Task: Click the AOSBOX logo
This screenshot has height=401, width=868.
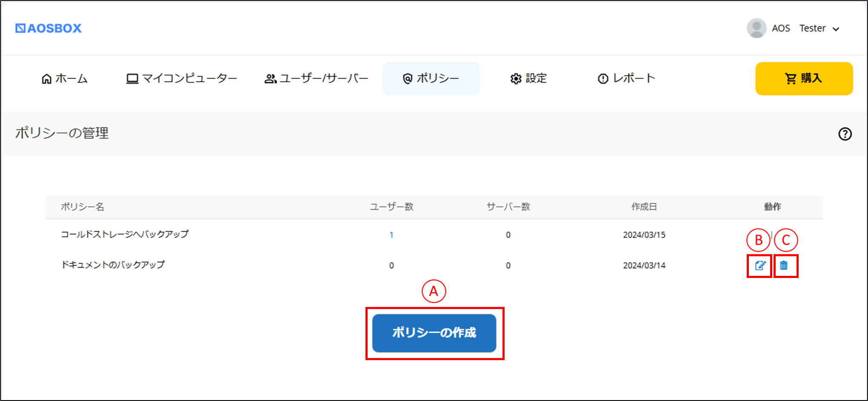Action: tap(49, 28)
